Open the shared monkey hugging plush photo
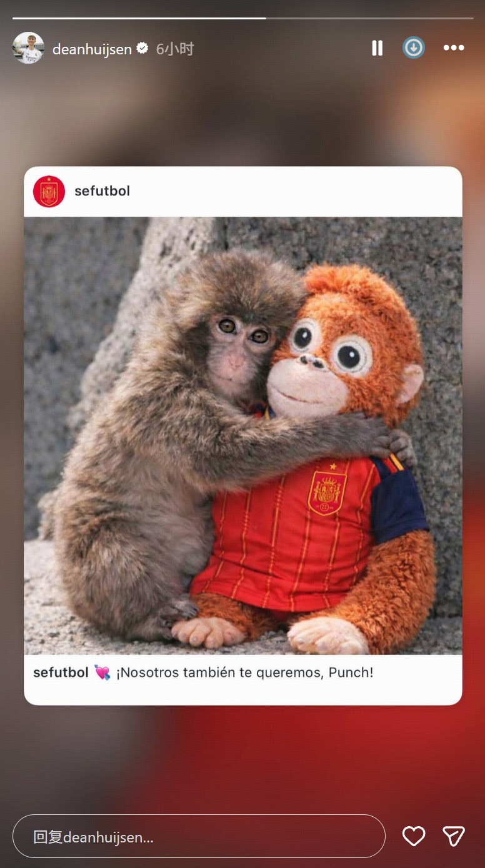The height and width of the screenshot is (868, 485). point(243,436)
